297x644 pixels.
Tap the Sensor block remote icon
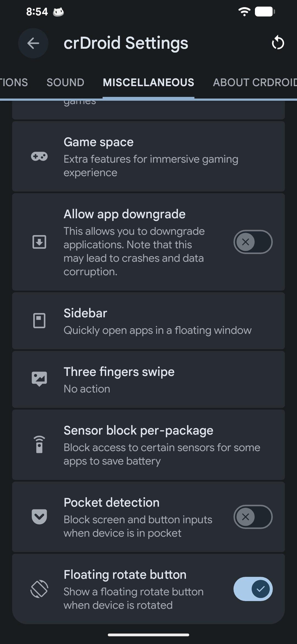(x=39, y=444)
